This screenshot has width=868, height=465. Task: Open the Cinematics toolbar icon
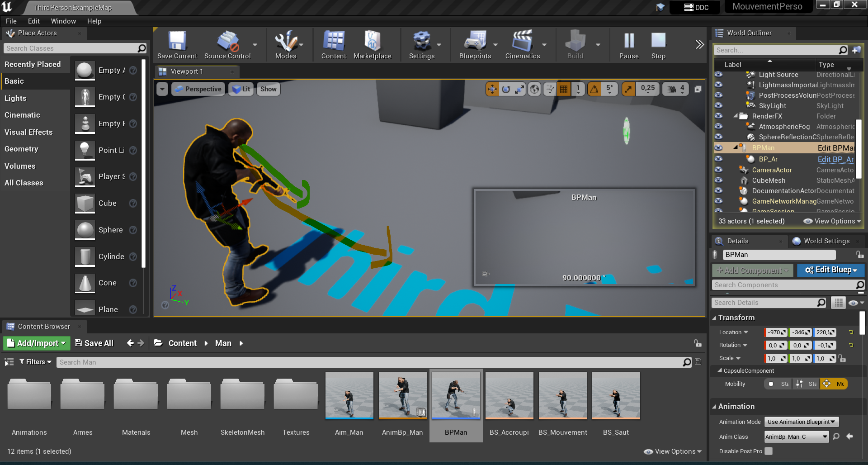tap(523, 45)
